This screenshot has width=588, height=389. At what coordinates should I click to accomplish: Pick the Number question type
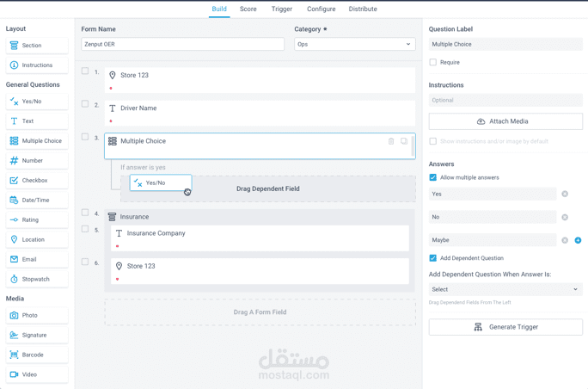[37, 161]
